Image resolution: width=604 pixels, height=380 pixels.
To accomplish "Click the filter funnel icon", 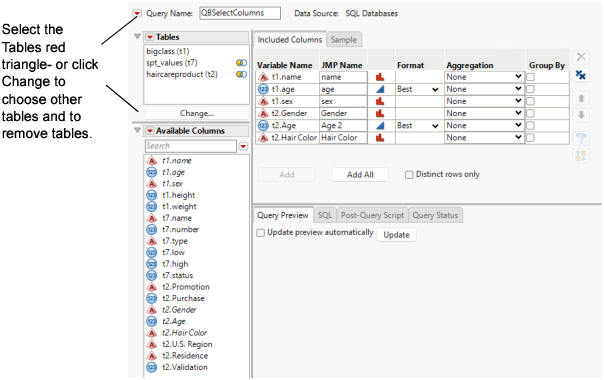I will tap(581, 138).
